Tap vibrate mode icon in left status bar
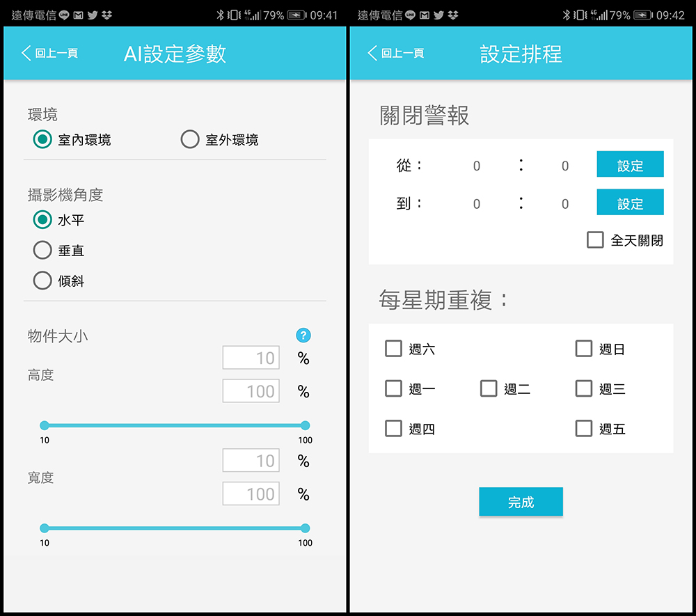 click(234, 15)
